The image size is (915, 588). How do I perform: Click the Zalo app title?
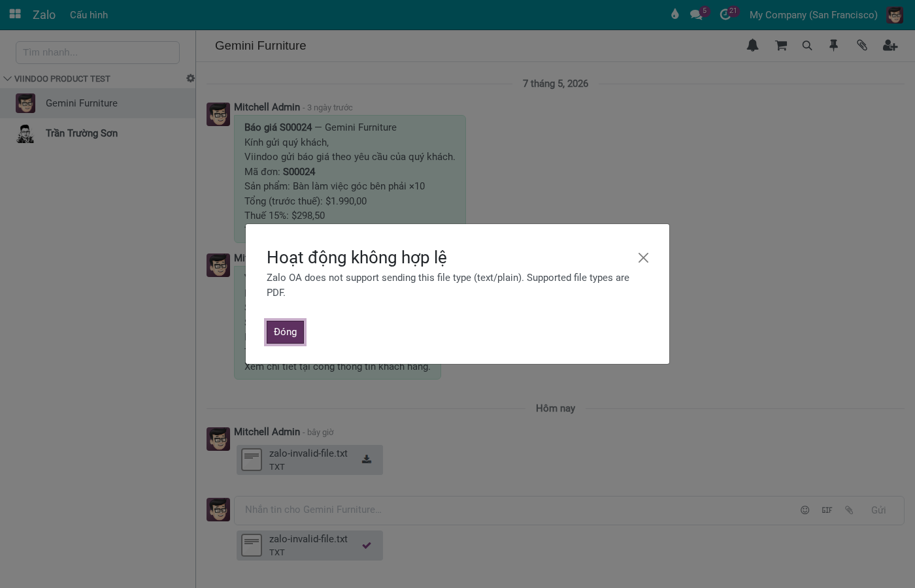[x=44, y=14]
